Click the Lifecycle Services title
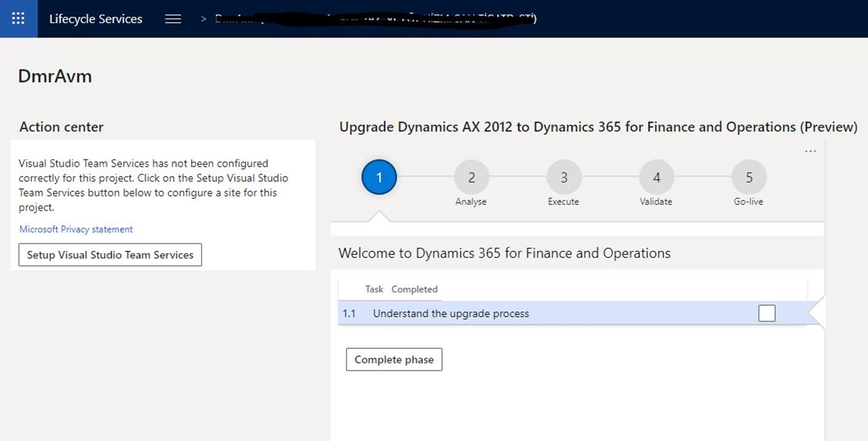Screen dimensions: 868x441 pyautogui.click(x=96, y=19)
